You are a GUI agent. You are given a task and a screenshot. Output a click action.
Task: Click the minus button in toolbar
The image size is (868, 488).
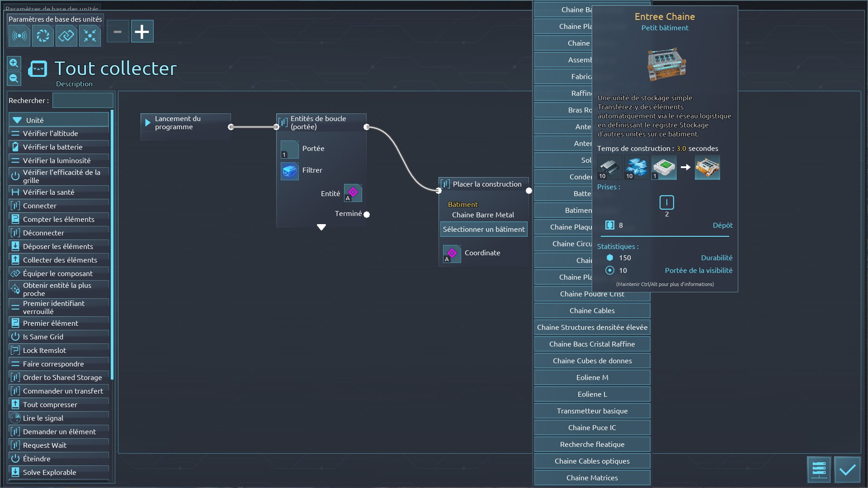118,32
